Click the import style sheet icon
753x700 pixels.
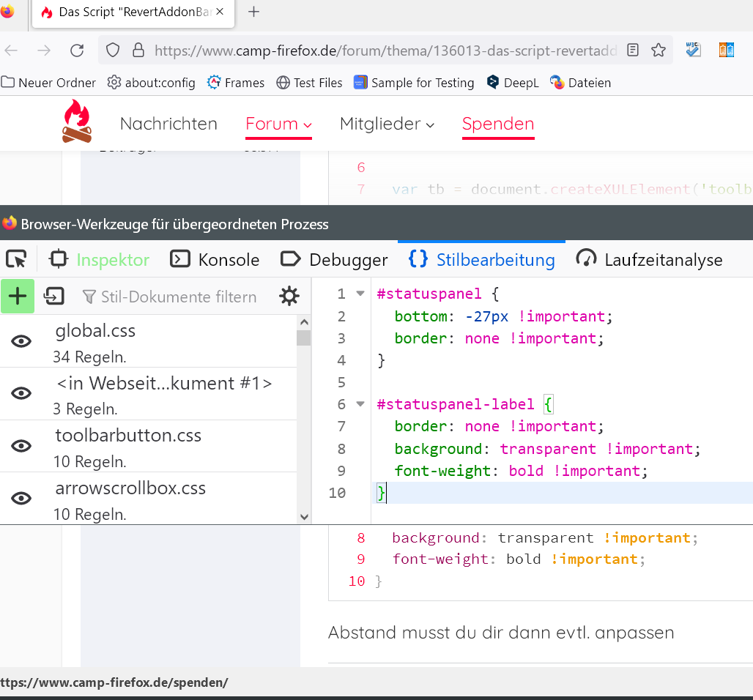pyautogui.click(x=54, y=296)
